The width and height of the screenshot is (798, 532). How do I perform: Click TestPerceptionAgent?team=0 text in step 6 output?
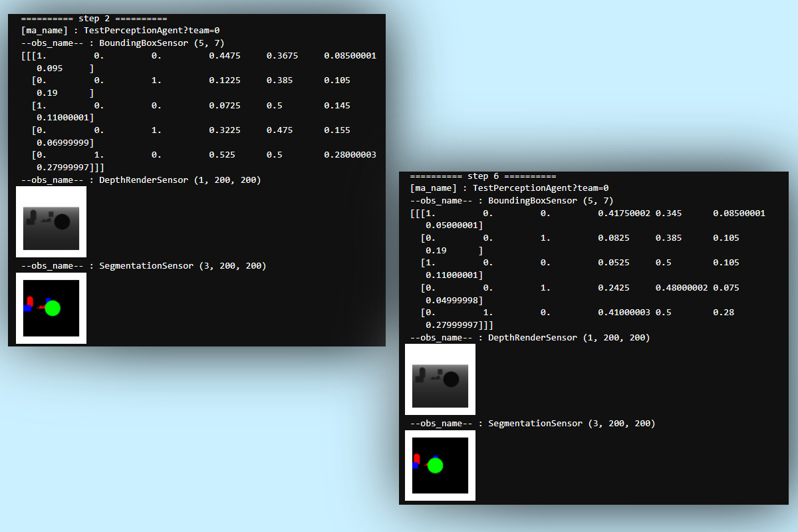[540, 188]
